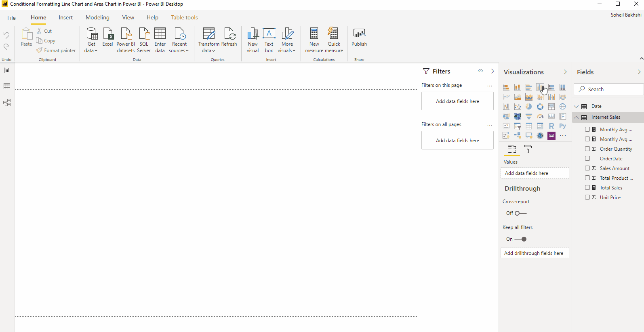This screenshot has width=644, height=332.
Task: Select the Power Apps visual
Action: 551,136
